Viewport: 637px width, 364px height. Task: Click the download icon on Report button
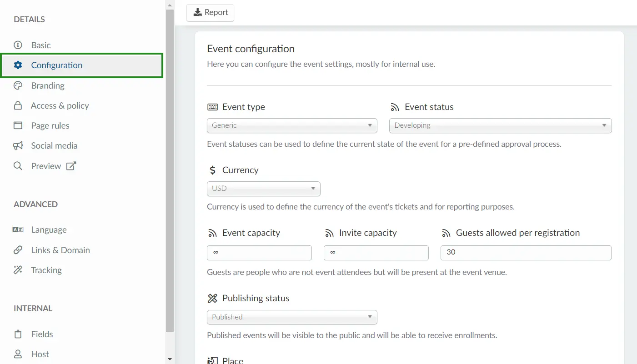tap(198, 12)
